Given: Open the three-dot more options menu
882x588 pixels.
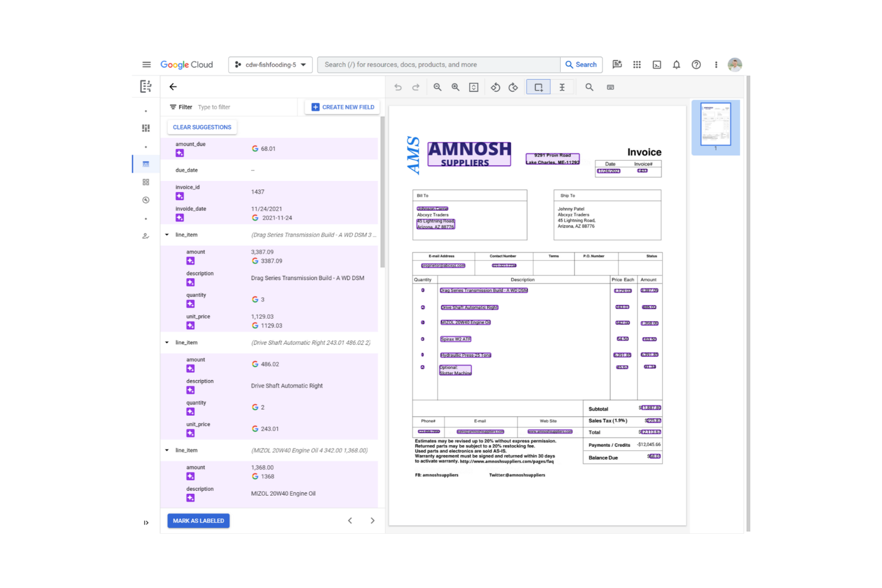Looking at the screenshot, I should coord(716,64).
